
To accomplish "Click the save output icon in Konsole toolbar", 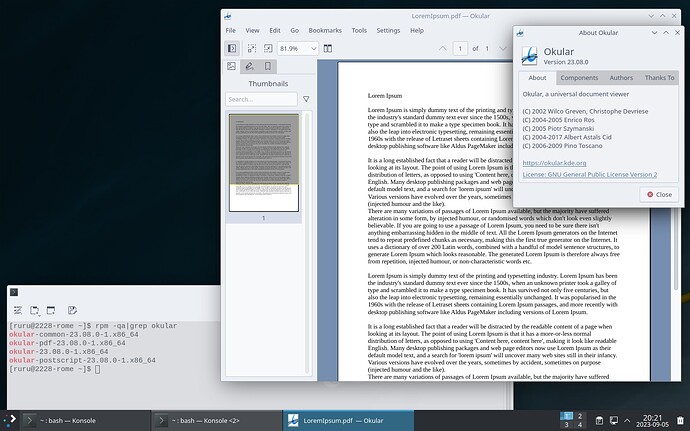I will [73, 310].
